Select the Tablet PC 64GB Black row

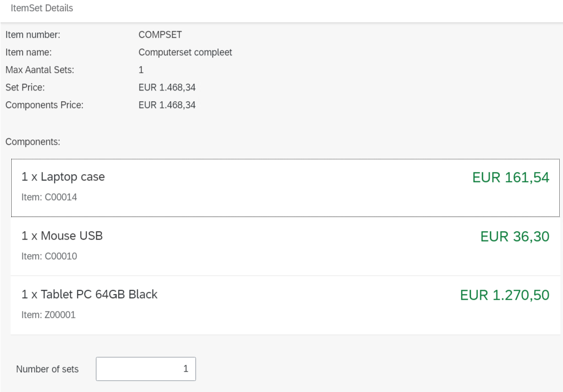click(266, 304)
